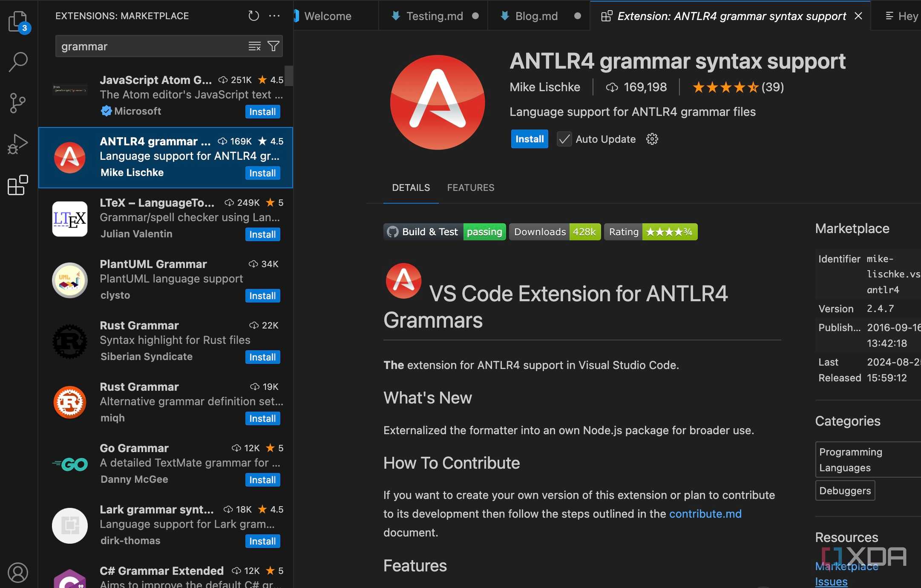Open the Go Grammar list item icon
Image resolution: width=921 pixels, height=588 pixels.
[70, 464]
